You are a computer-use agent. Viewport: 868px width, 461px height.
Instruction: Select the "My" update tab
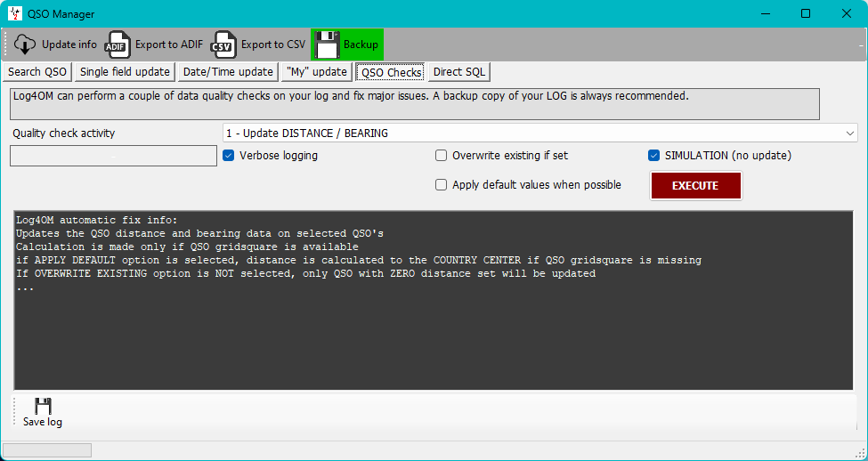tap(317, 72)
